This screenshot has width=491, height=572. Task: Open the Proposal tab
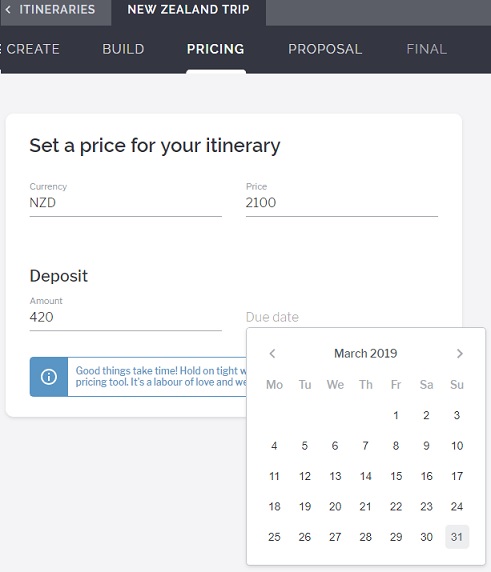[x=325, y=49]
